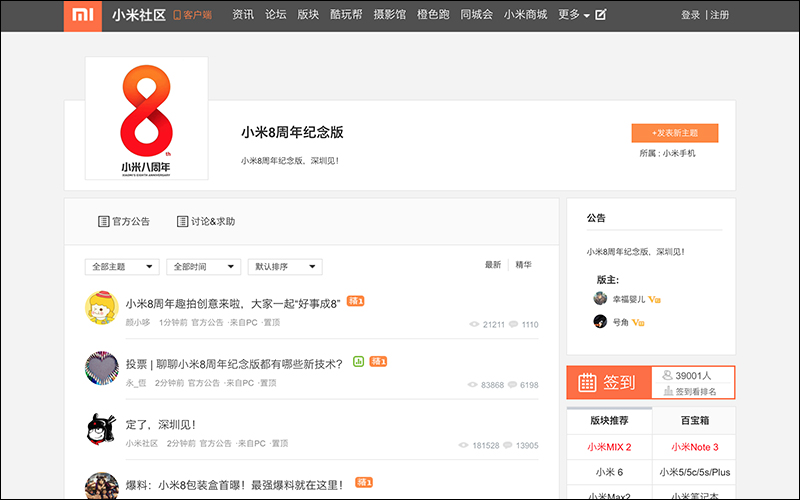Click the calendar icon on 签到 button
This screenshot has width=800, height=500.
[587, 382]
